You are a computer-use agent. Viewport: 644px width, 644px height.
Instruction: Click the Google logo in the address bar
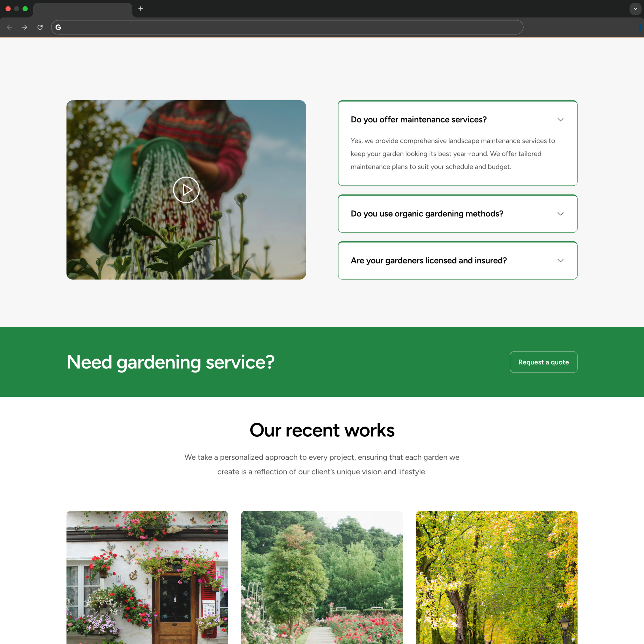58,27
